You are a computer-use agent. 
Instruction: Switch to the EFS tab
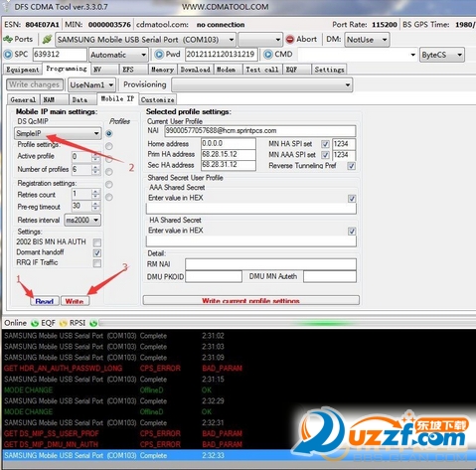[x=133, y=70]
